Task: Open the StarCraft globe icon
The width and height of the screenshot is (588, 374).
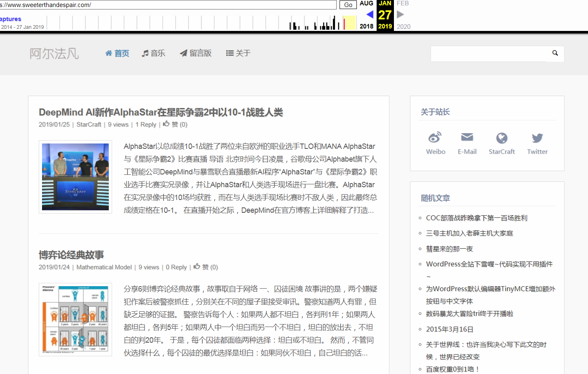Action: click(501, 138)
